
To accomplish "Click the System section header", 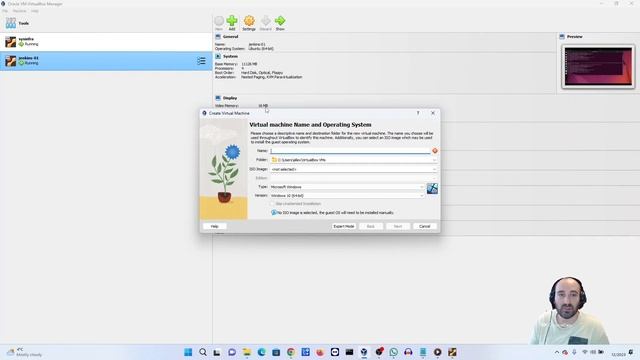I will [x=230, y=56].
